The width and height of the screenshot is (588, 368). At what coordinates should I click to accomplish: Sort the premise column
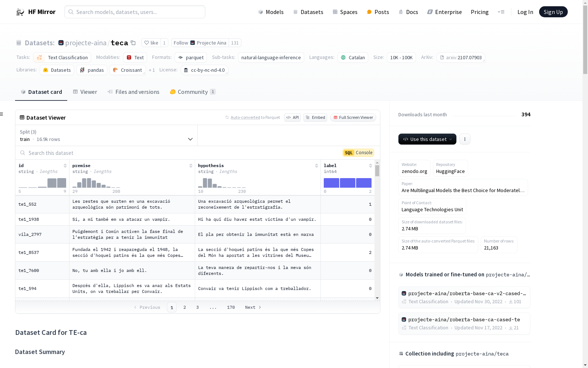coord(191,166)
